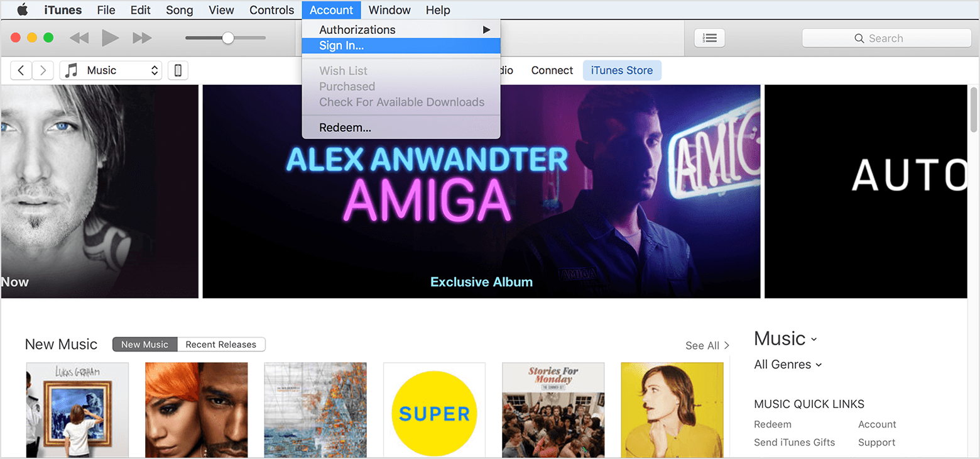
Task: Open the orange-haired couple album cover
Action: pyautogui.click(x=196, y=410)
